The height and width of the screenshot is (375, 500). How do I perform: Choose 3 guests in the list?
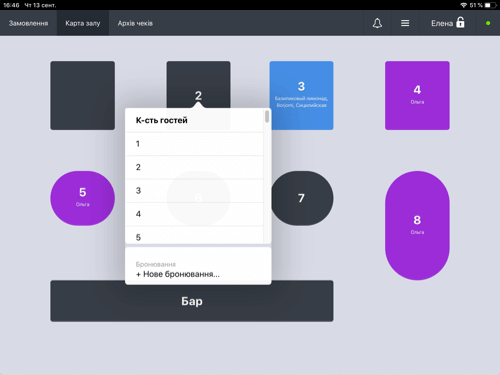[194, 191]
